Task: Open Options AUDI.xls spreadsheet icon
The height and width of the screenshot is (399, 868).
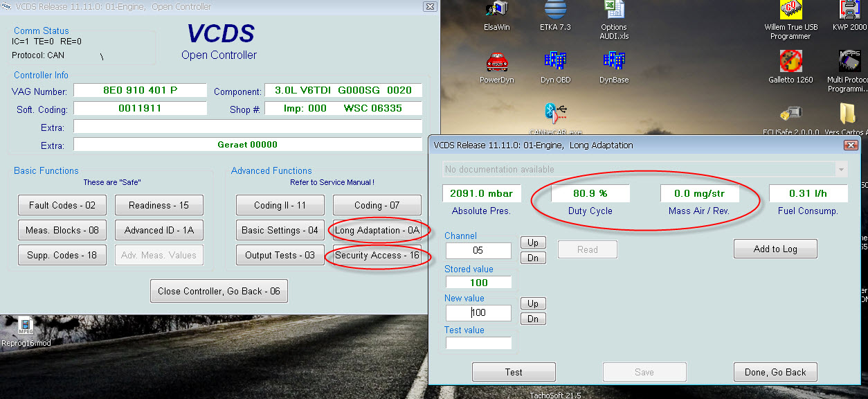Action: [x=613, y=12]
